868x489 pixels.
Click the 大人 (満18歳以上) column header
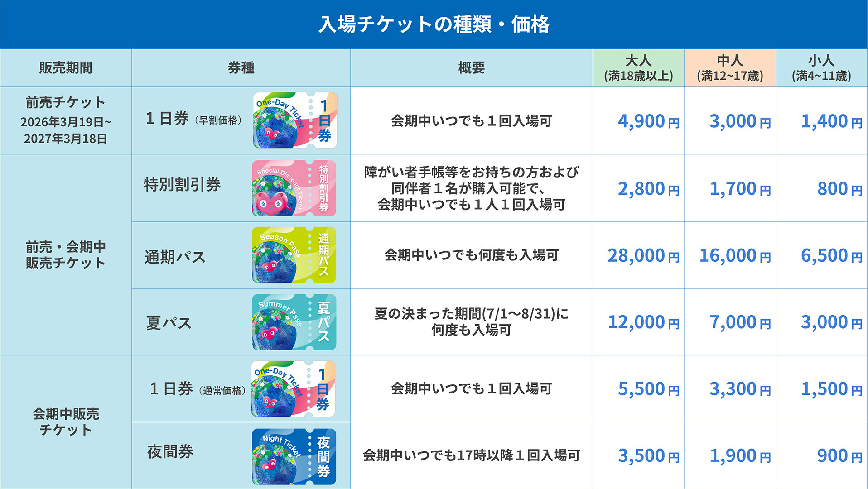[638, 68]
